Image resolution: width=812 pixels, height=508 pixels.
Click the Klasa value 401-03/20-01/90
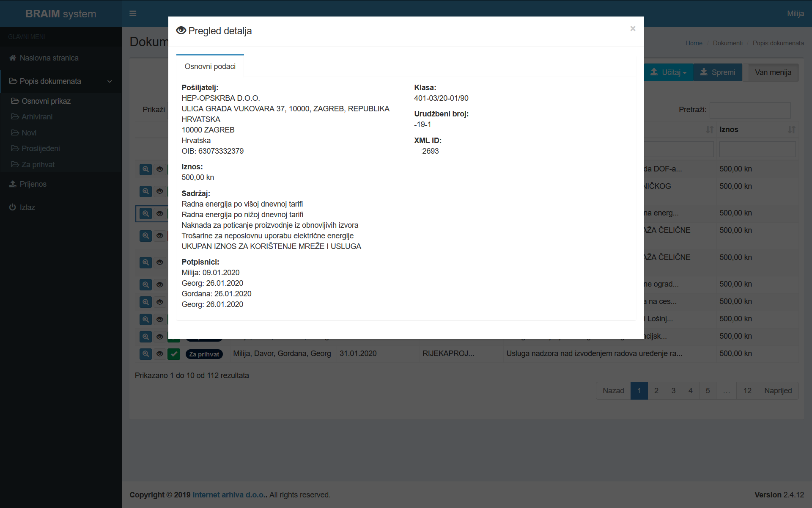tap(441, 98)
